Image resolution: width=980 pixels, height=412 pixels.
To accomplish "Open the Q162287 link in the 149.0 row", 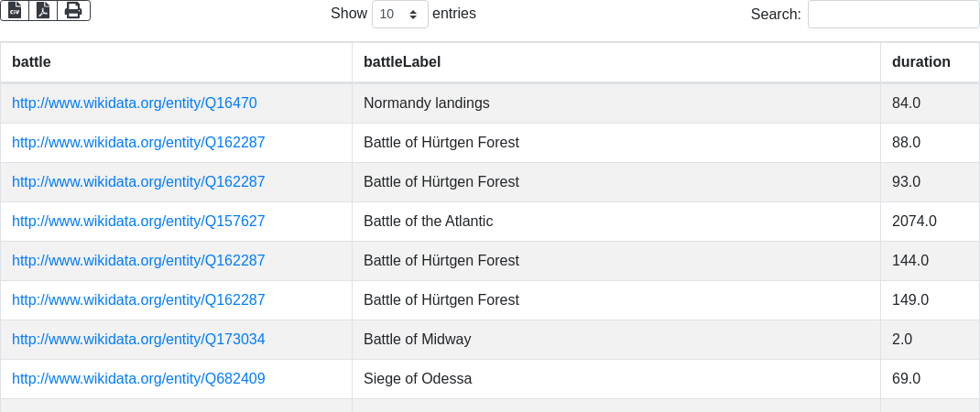I will coord(138,300).
